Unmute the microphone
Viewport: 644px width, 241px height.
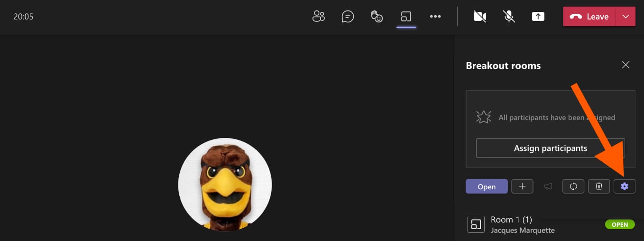(509, 16)
